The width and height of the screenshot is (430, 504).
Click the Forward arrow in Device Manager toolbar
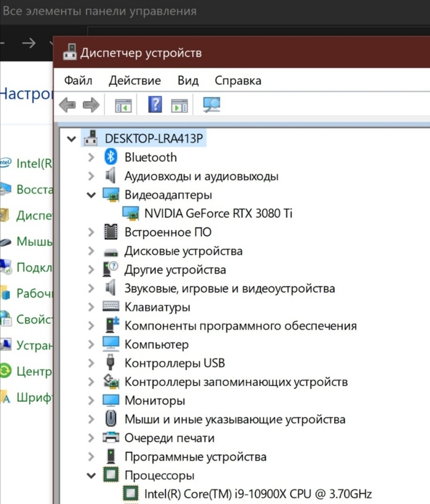tap(91, 104)
